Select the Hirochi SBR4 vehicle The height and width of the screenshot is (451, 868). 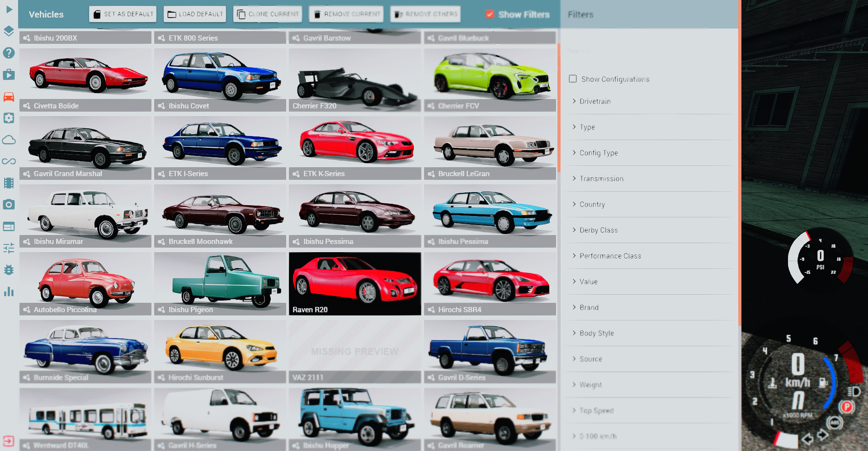click(490, 284)
